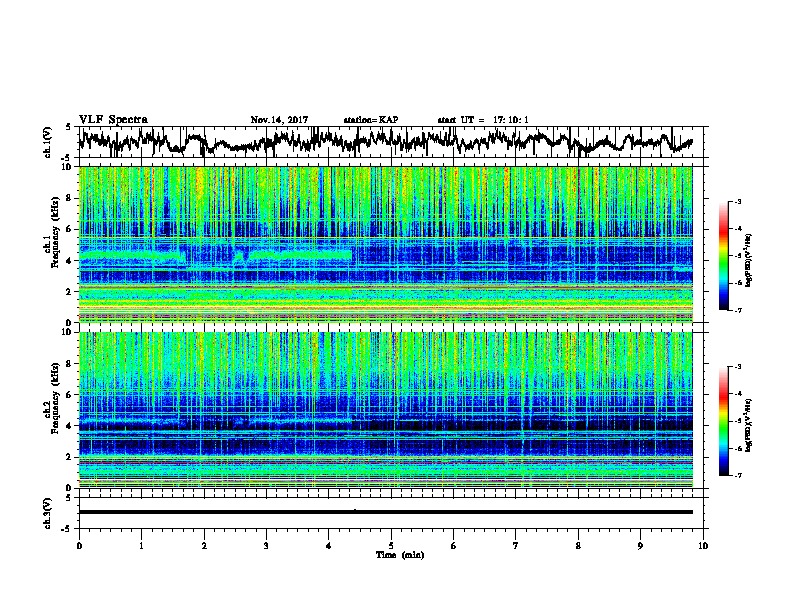The width and height of the screenshot is (792, 612).
Task: Click the ch.3(V) axis label
Action: pyautogui.click(x=47, y=513)
